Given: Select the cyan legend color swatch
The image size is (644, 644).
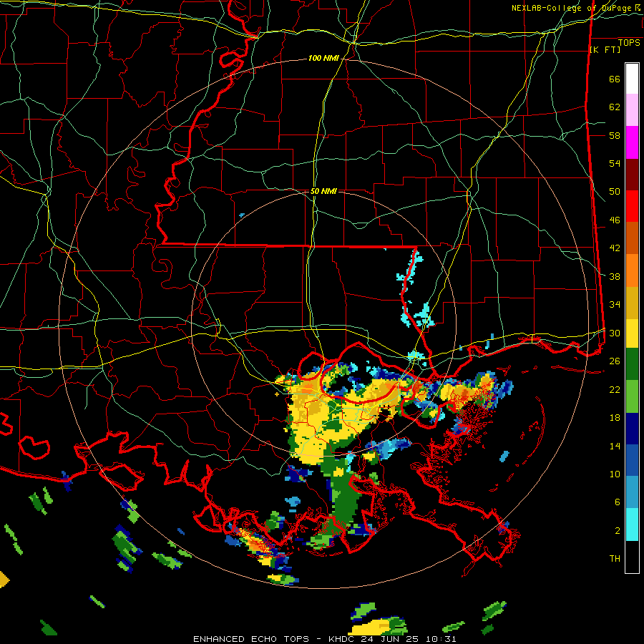Looking at the screenshot, I should click(x=632, y=525).
